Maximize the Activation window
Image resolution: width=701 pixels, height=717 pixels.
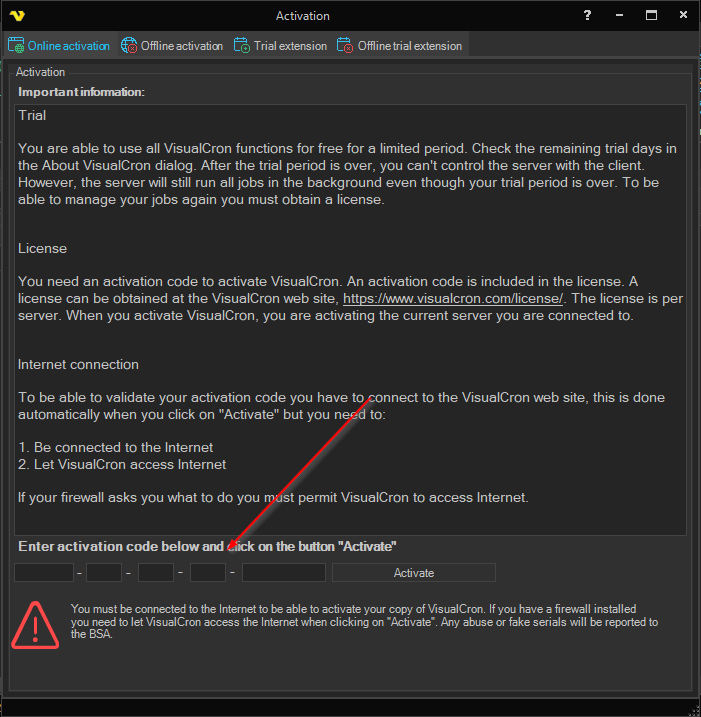click(x=651, y=15)
